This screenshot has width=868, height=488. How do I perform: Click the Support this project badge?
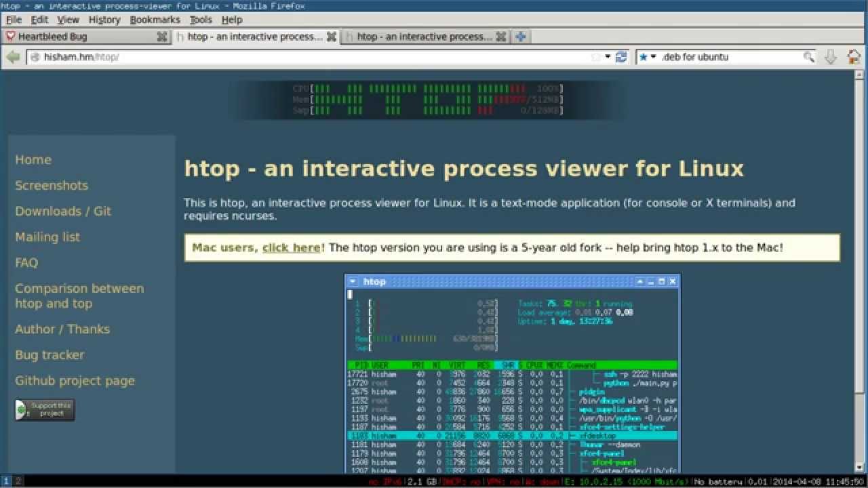[45, 409]
